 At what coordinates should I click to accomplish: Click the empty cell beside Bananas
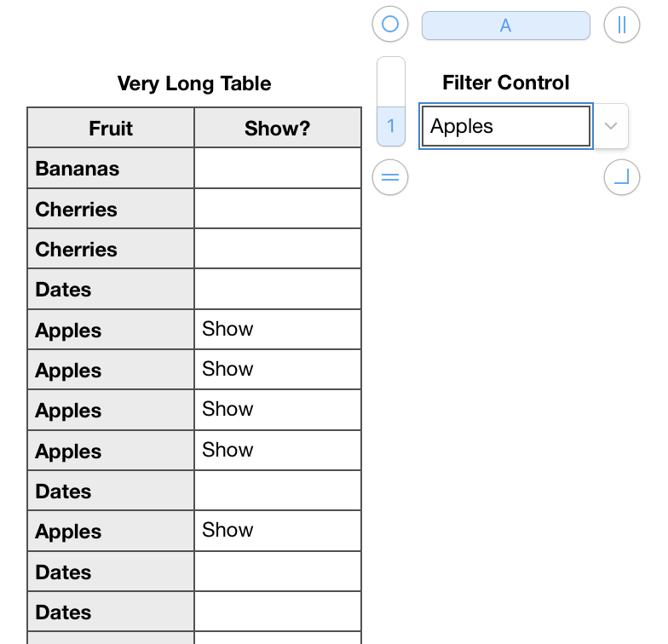277,169
